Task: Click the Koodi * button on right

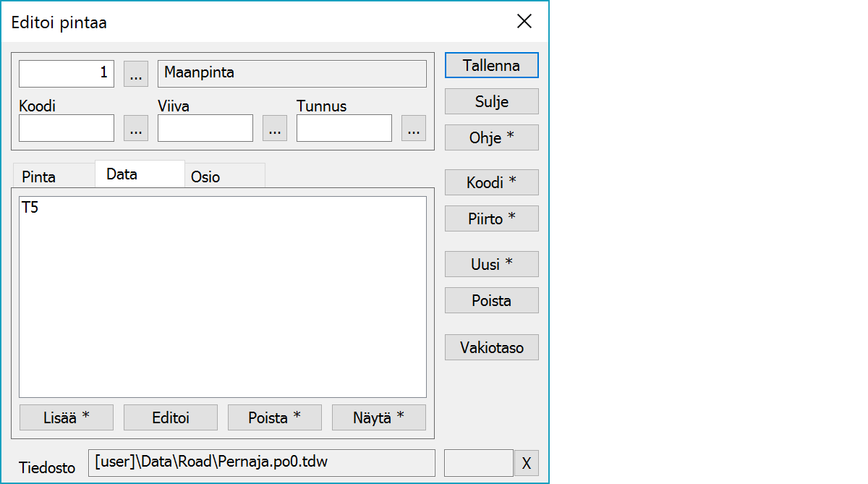Action: [x=491, y=183]
